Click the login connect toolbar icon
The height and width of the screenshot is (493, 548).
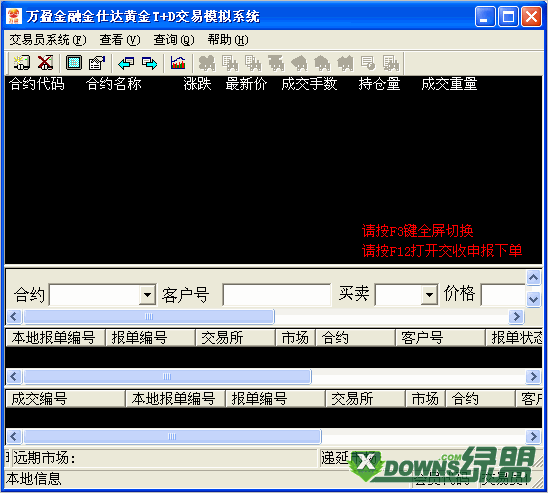coord(22,63)
